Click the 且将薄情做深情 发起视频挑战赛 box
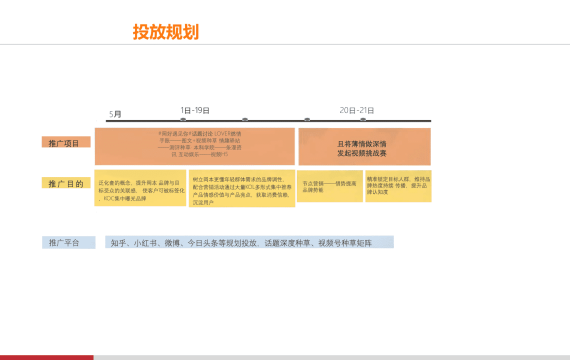This screenshot has width=570, height=360. point(365,147)
